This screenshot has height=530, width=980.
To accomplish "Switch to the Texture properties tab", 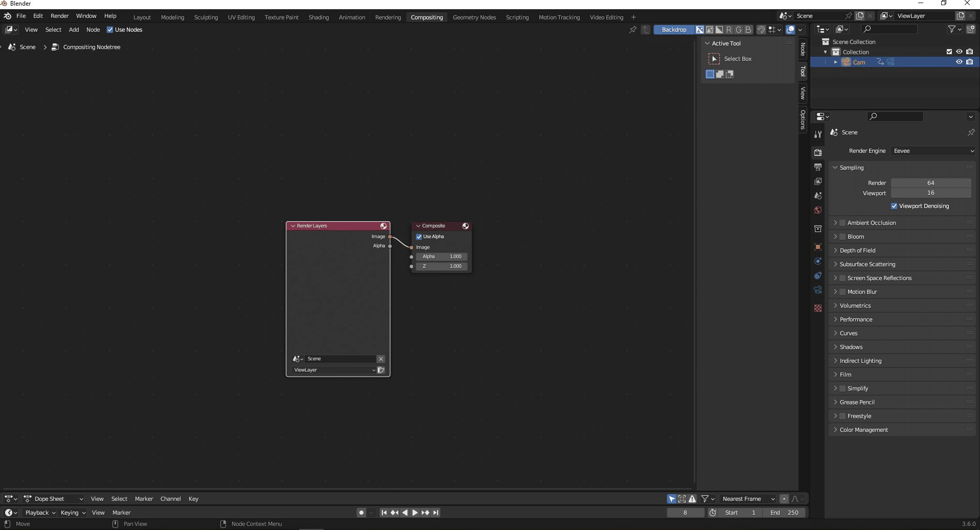I will click(818, 308).
